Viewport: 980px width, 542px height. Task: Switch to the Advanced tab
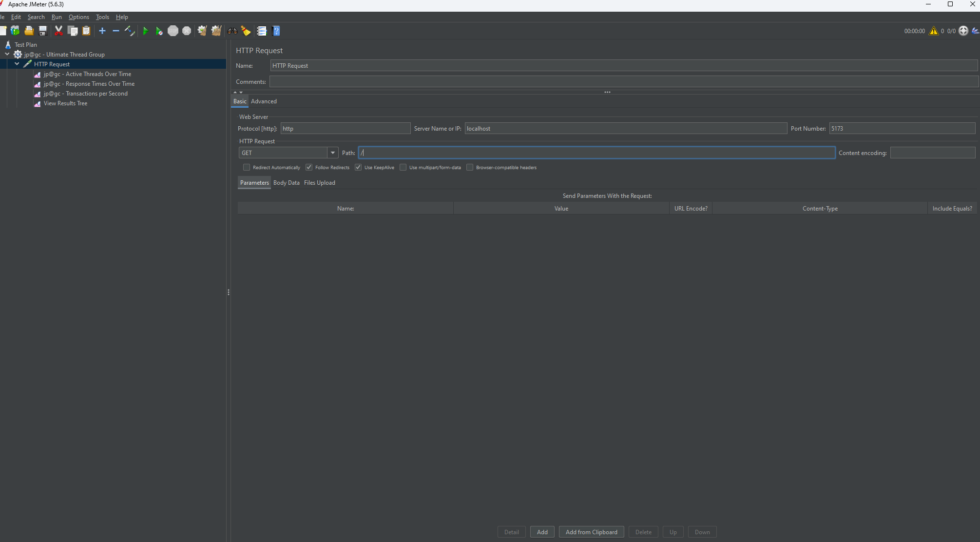pos(264,101)
